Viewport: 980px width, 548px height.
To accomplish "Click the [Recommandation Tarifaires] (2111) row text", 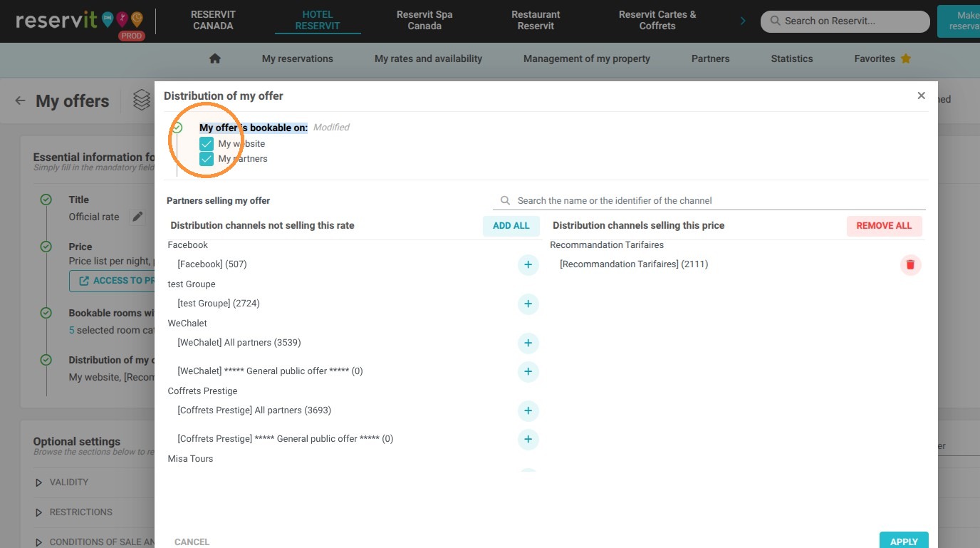I will click(634, 264).
